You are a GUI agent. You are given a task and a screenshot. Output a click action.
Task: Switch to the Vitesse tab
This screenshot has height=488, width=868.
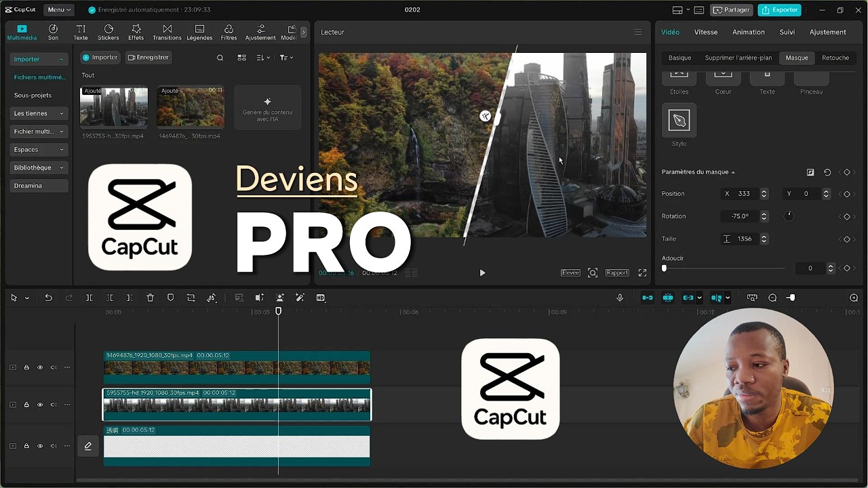click(x=705, y=32)
